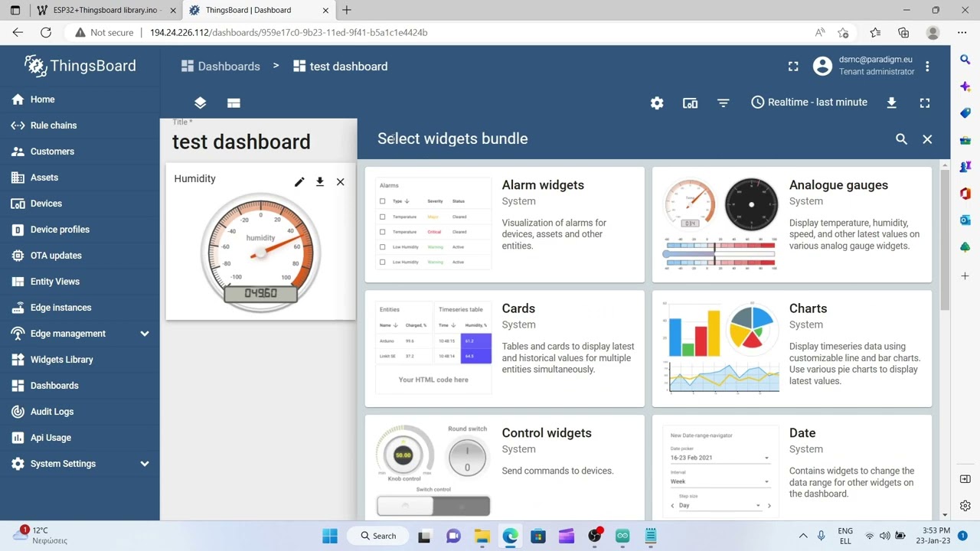
Task: Select Cards bundle
Action: 505,348
